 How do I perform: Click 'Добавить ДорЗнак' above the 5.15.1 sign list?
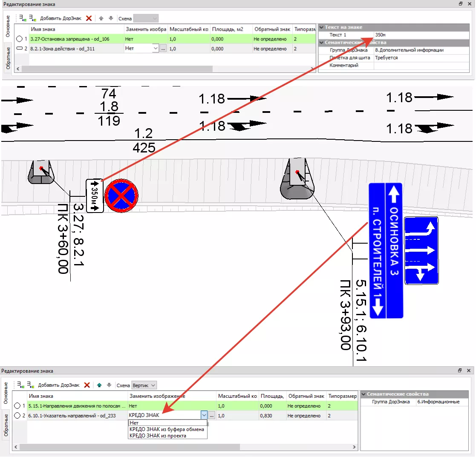click(59, 385)
